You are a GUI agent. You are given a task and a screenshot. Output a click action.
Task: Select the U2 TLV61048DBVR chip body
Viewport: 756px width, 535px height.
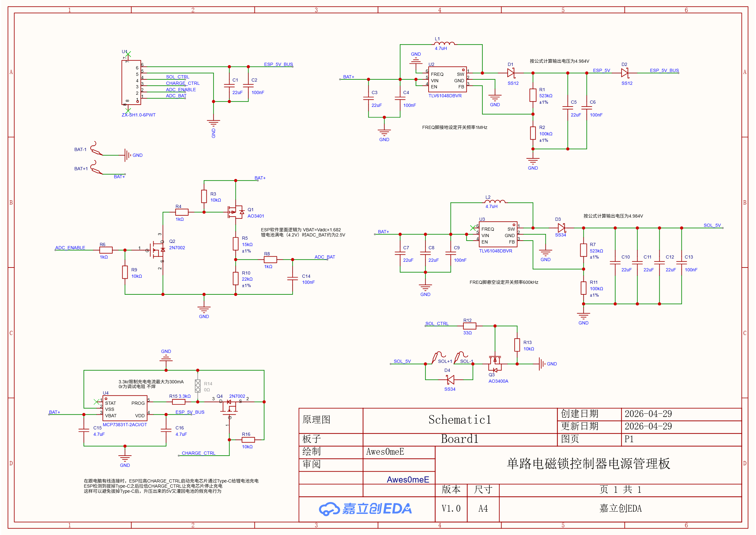click(x=447, y=79)
